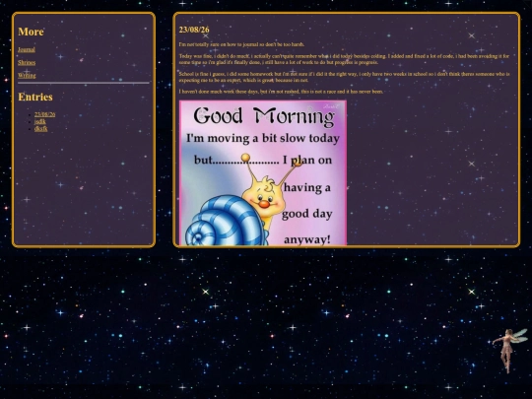Select the paragraph starting 'I'm not totally sure'
This screenshot has height=399, width=532.
(x=241, y=44)
